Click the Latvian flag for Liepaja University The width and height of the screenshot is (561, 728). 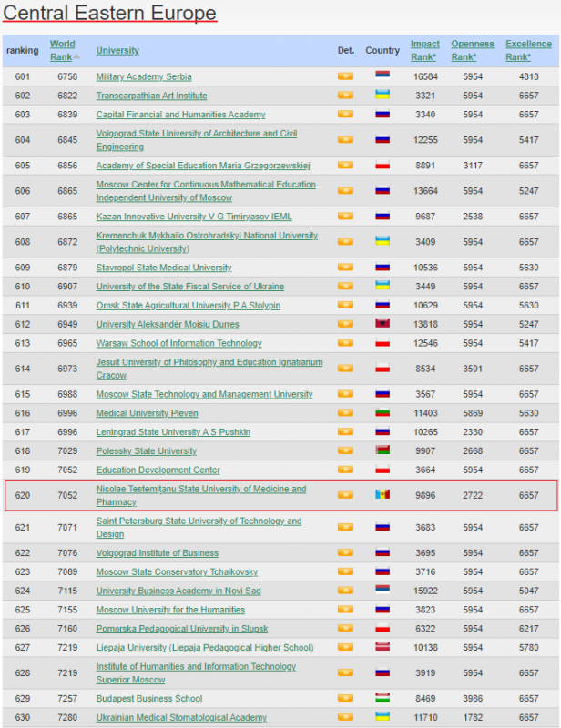(x=382, y=648)
